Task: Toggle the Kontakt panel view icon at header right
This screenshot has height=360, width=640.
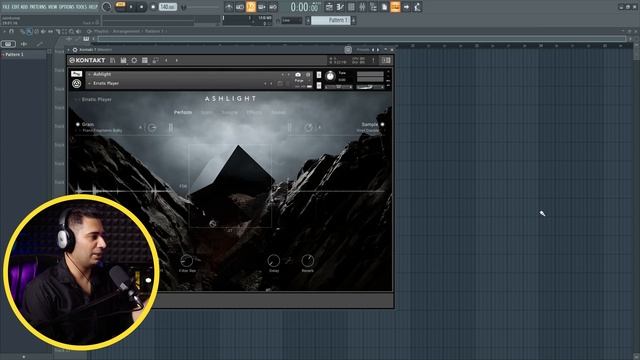Action: coord(386,60)
